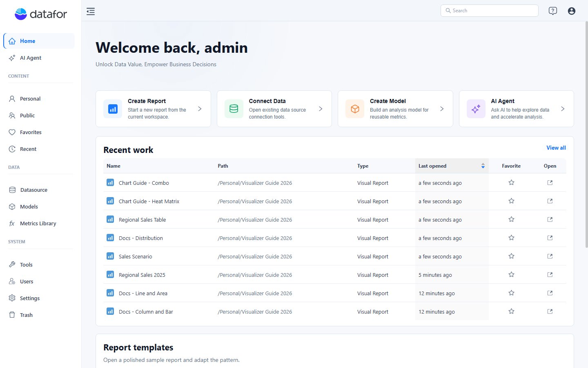Viewport: 588px width, 368px height.
Task: Open the admin user account icon
Action: click(572, 11)
